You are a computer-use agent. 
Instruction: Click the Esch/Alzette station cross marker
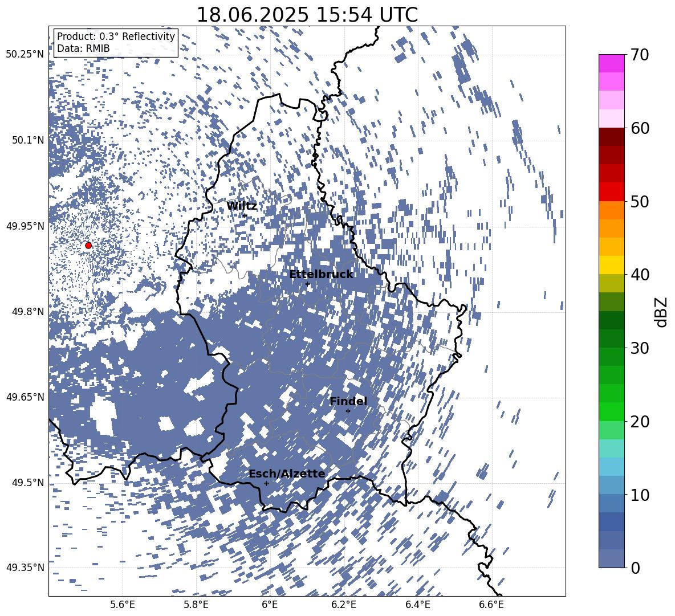coord(266,483)
